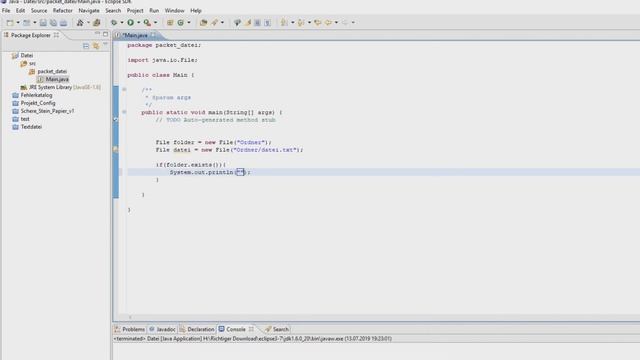Click the Next Annotation toolbar icon
This screenshot has width=640, height=360.
(x=284, y=23)
